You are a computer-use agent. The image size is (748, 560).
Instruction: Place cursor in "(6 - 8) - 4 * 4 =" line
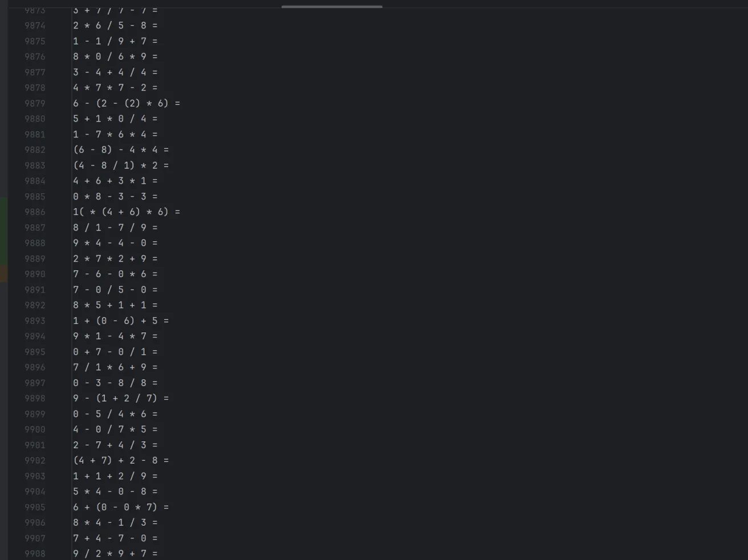pos(121,150)
